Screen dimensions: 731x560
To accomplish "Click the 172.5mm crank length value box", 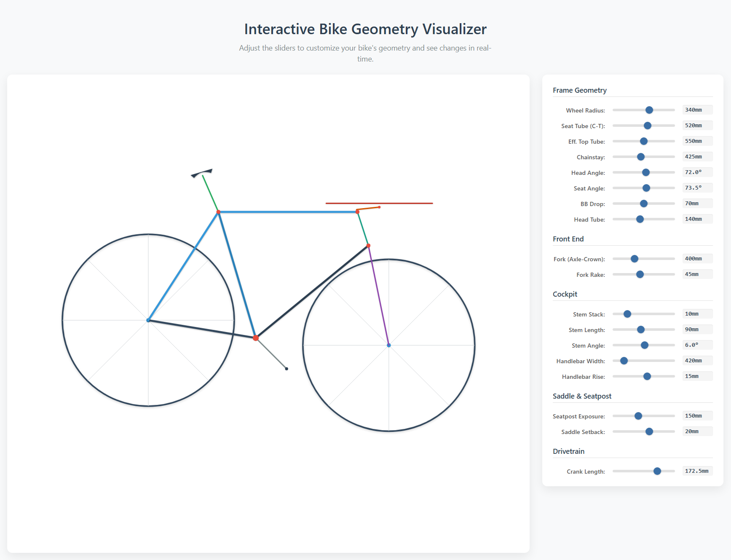I will click(697, 471).
